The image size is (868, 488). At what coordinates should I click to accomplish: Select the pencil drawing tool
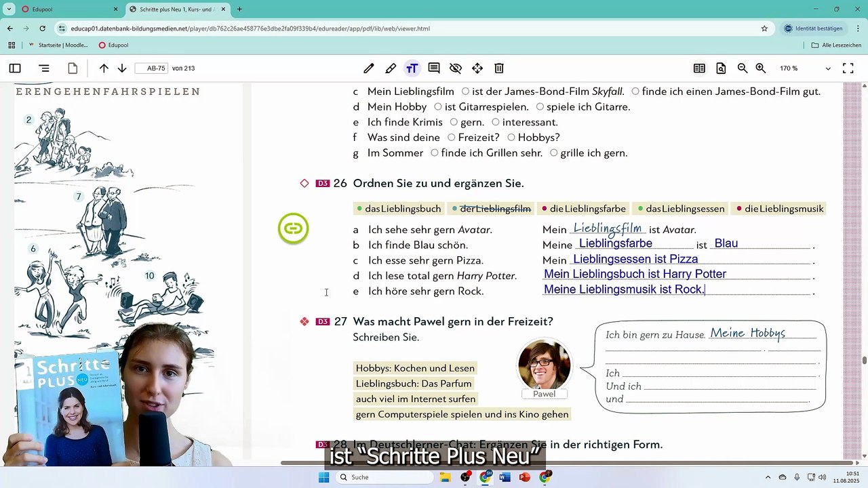[x=369, y=68]
